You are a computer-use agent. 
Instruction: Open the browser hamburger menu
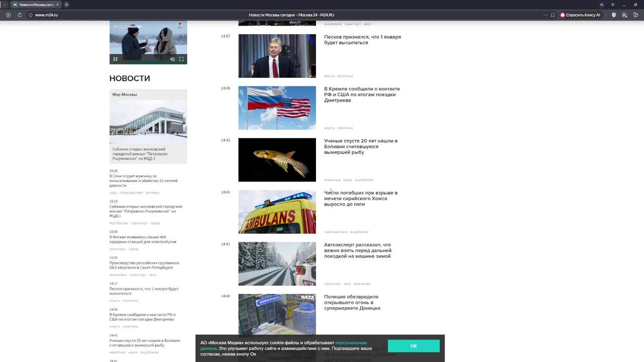tap(612, 5)
